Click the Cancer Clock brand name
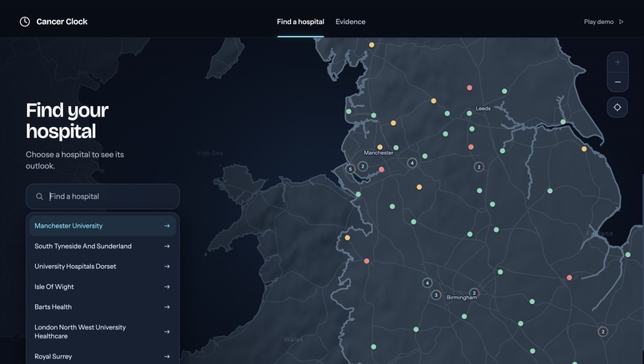Viewport: 644px width, 364px height. (x=62, y=22)
